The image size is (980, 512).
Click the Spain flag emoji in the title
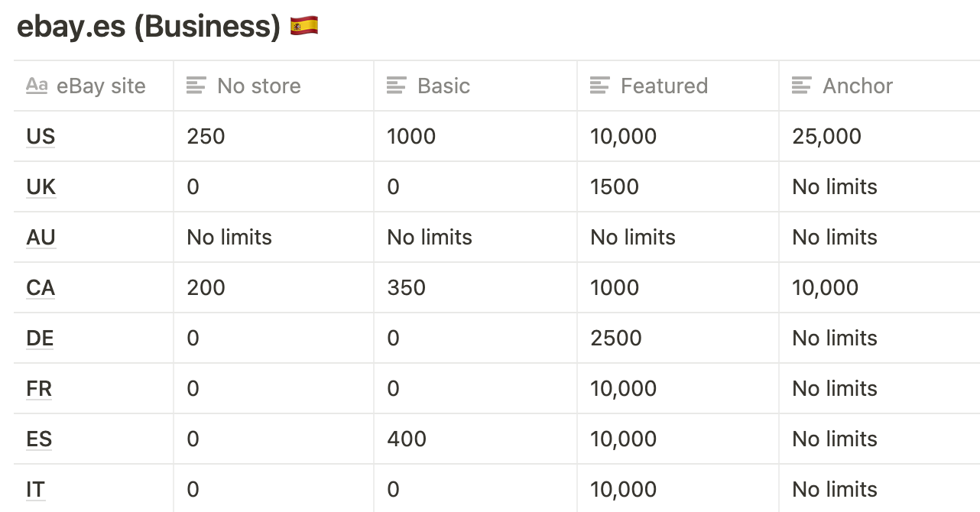(304, 26)
